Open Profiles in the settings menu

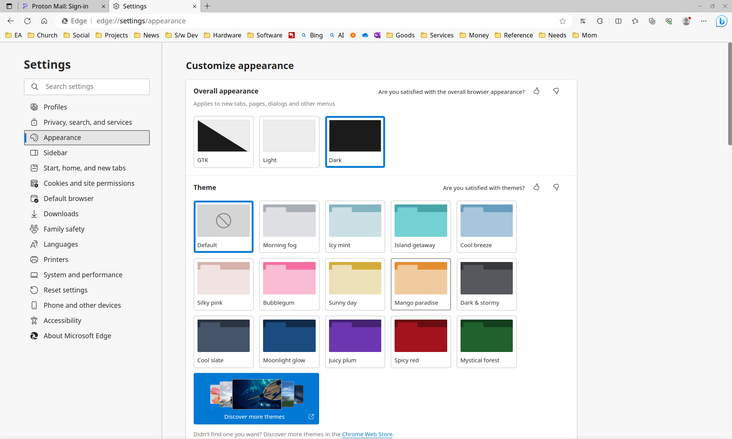87,107
